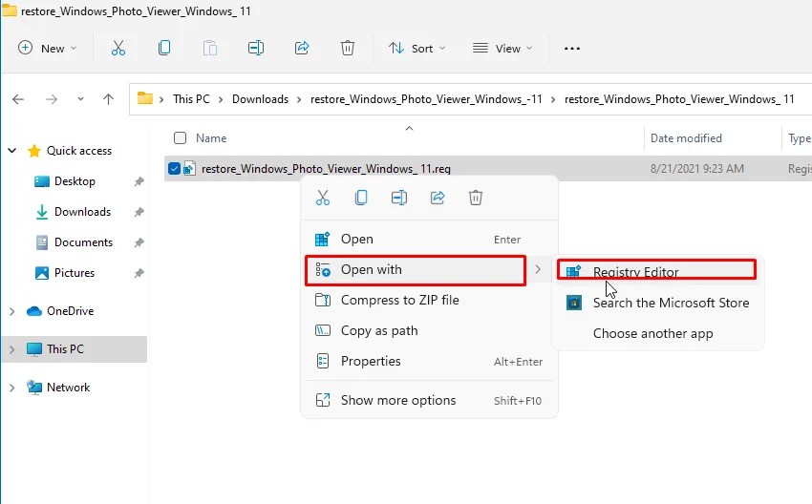Choose Copy as path
The width and height of the screenshot is (812, 504).
429,330
